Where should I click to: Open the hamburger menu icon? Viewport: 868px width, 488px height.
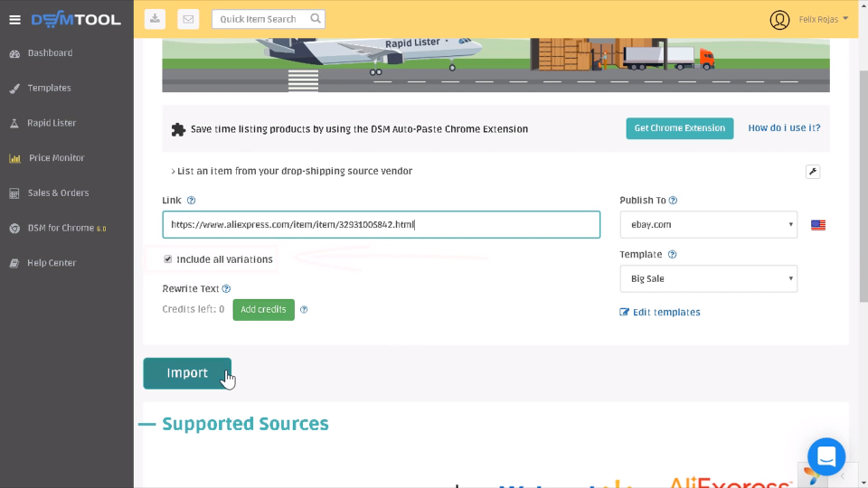pyautogui.click(x=15, y=20)
